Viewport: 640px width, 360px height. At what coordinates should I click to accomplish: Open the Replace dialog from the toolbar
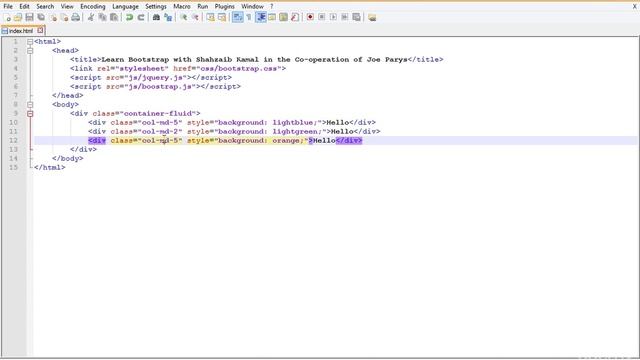tap(168, 17)
